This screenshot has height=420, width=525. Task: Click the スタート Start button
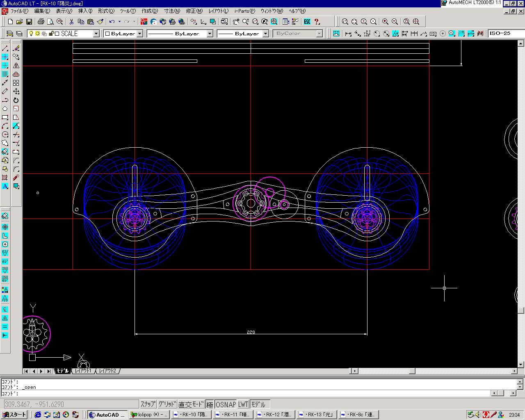coord(15,415)
